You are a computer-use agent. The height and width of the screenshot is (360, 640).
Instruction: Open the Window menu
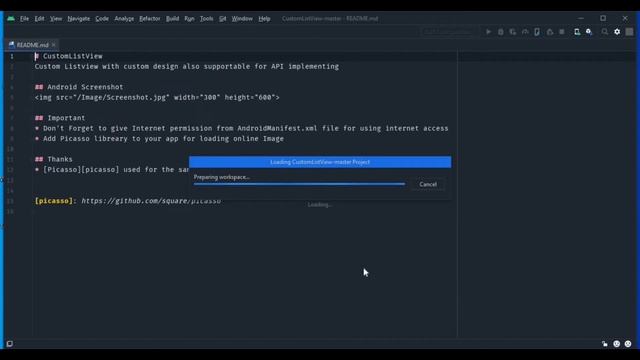242,19
